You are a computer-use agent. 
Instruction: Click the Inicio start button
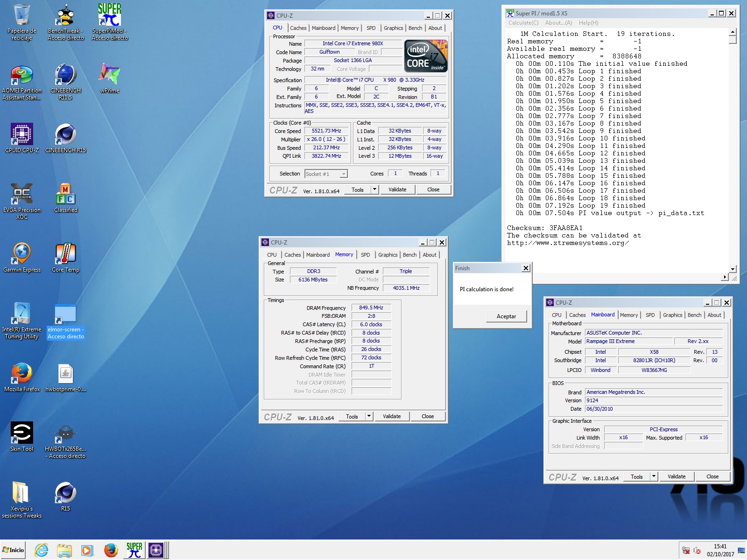pyautogui.click(x=13, y=550)
